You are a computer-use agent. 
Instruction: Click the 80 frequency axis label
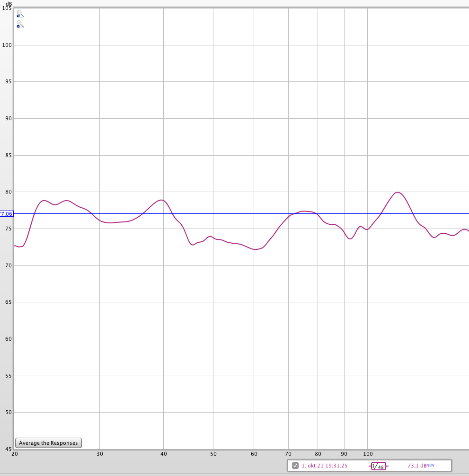[318, 454]
